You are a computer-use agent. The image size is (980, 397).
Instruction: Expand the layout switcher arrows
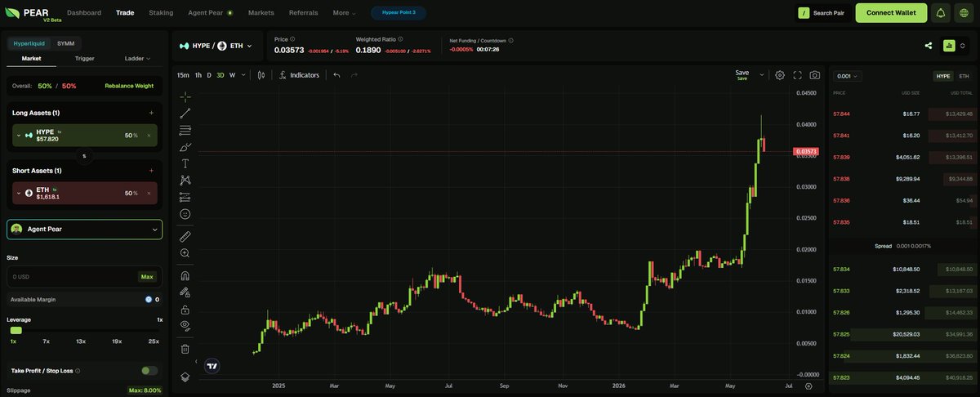pos(963,46)
